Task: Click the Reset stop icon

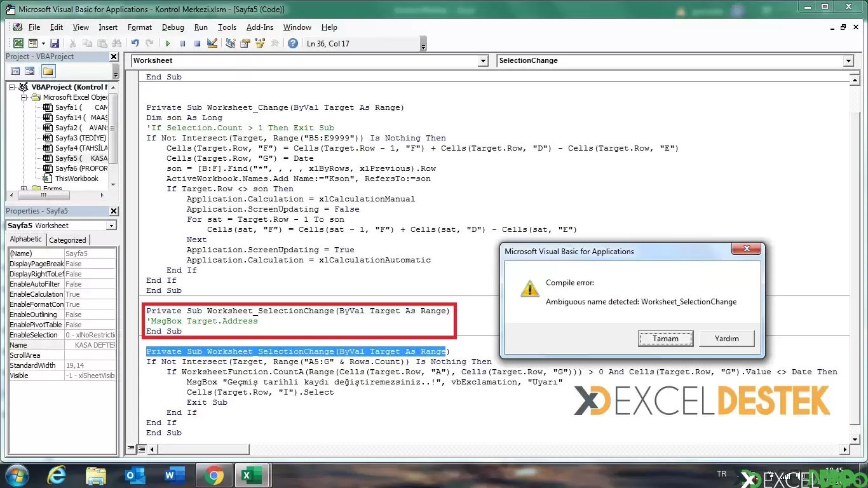Action: [197, 43]
